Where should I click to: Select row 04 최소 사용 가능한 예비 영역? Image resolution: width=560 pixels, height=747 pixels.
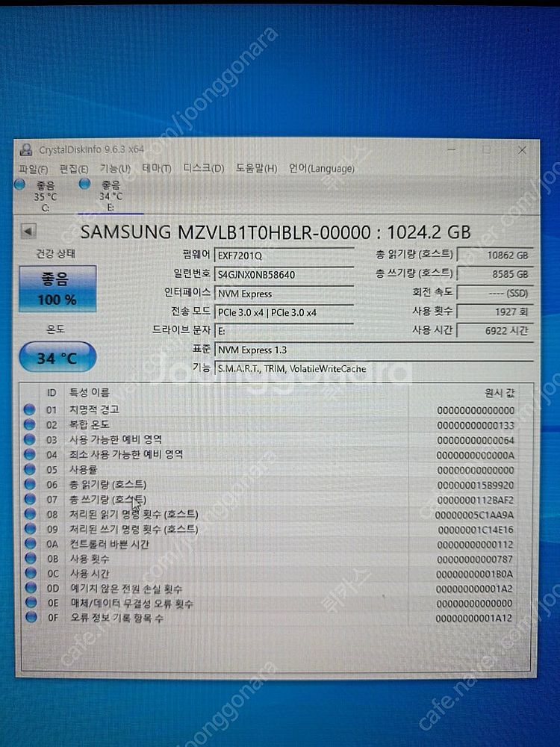[x=270, y=454]
